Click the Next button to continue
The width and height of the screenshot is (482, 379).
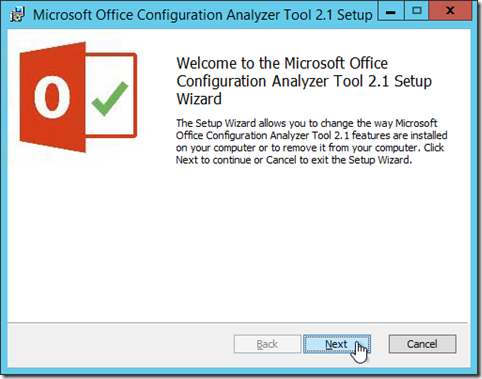tap(337, 344)
